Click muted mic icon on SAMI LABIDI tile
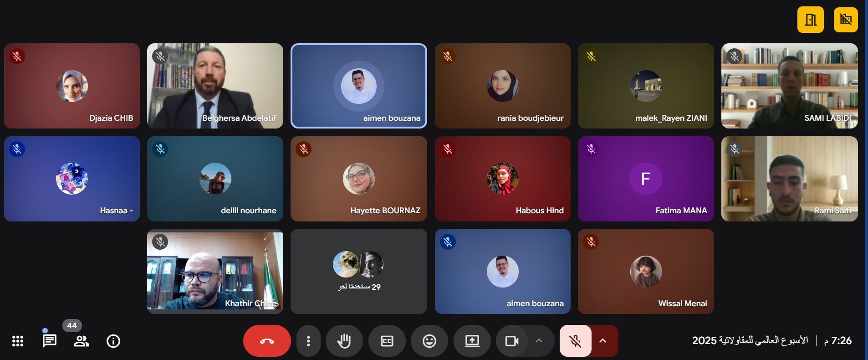Viewport: 868px width, 360px height. (x=735, y=57)
